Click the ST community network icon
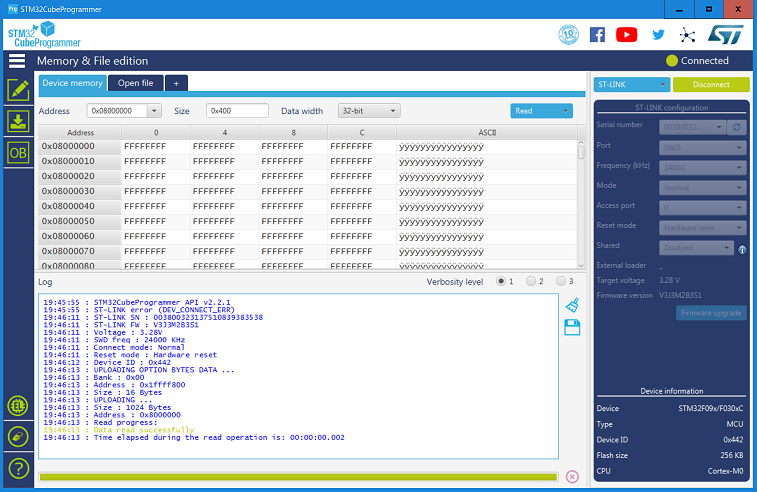This screenshot has width=757, height=492. (687, 35)
